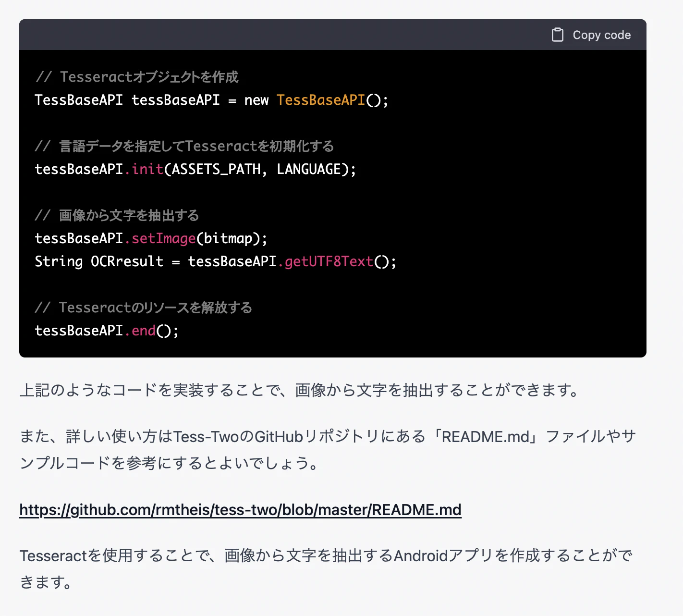Click the comment '言語データを指定してTesseractを初期化する'

tap(184, 146)
